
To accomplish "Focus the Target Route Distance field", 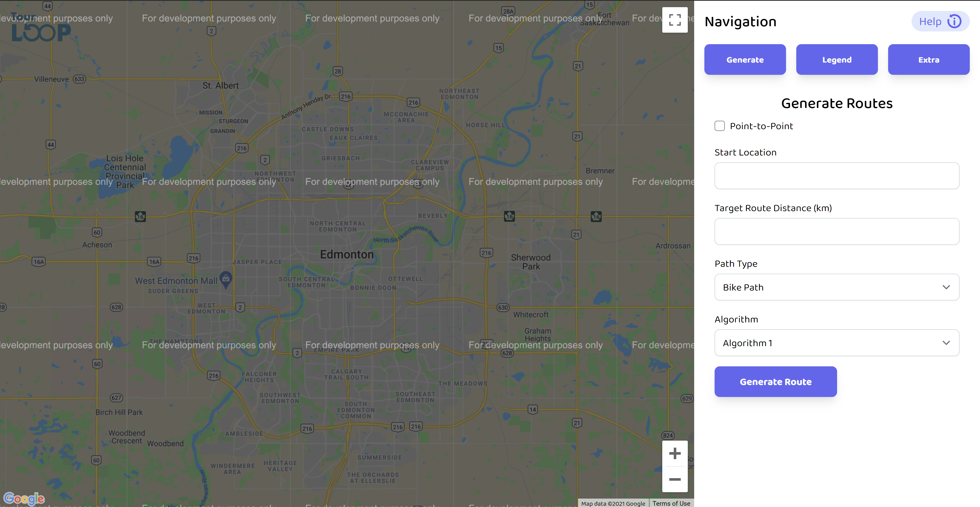I will [837, 232].
